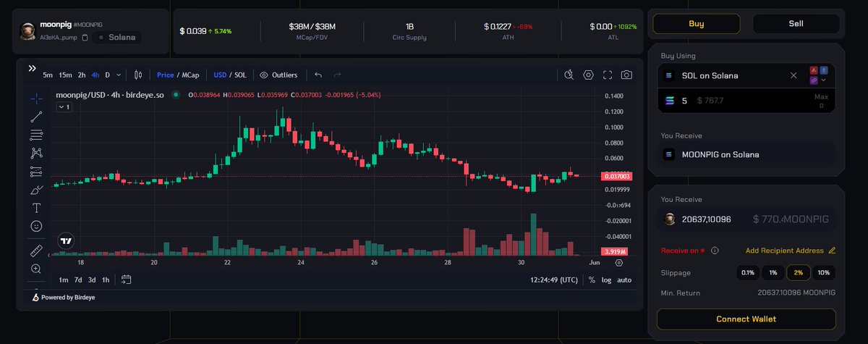The width and height of the screenshot is (868, 344).
Task: Take a chart snapshot with camera icon
Action: pyautogui.click(x=626, y=75)
